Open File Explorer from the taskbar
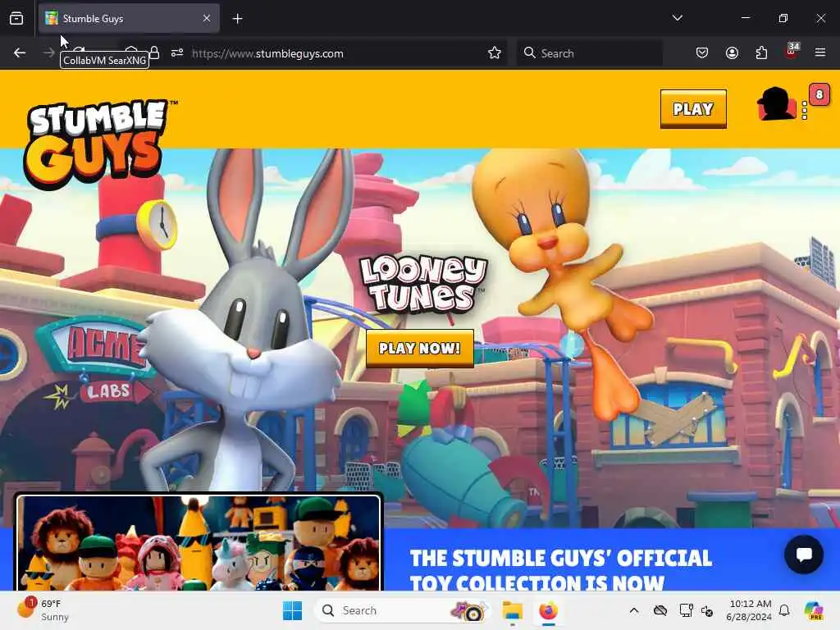This screenshot has width=840, height=630. pos(512,610)
